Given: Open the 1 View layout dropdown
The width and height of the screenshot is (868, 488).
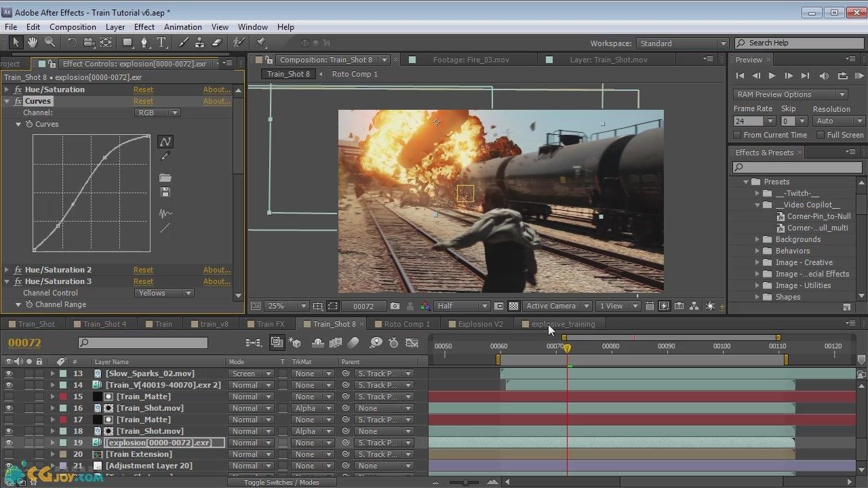Looking at the screenshot, I should [620, 306].
